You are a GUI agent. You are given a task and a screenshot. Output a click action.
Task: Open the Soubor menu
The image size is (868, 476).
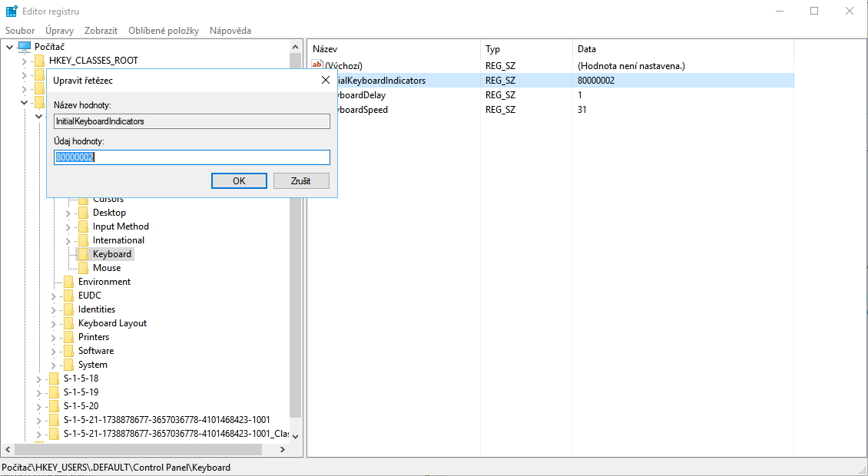click(20, 31)
